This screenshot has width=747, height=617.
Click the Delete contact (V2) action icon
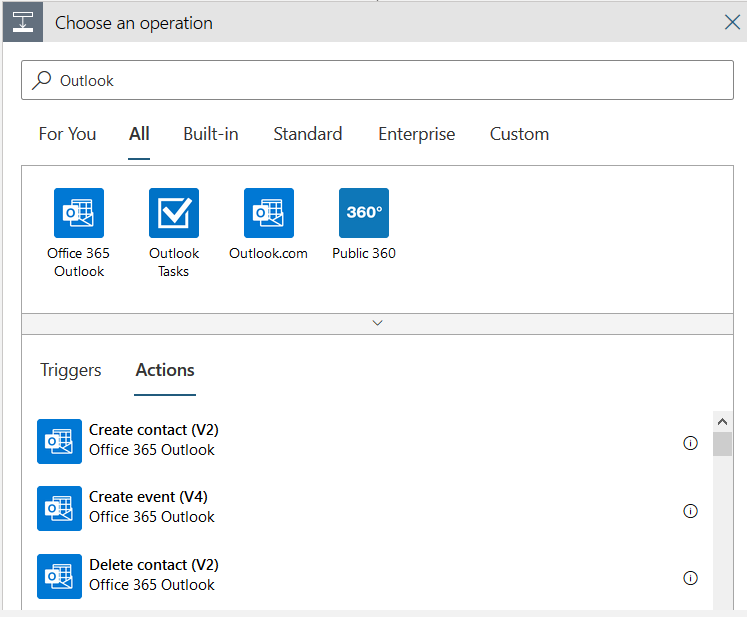(x=59, y=576)
